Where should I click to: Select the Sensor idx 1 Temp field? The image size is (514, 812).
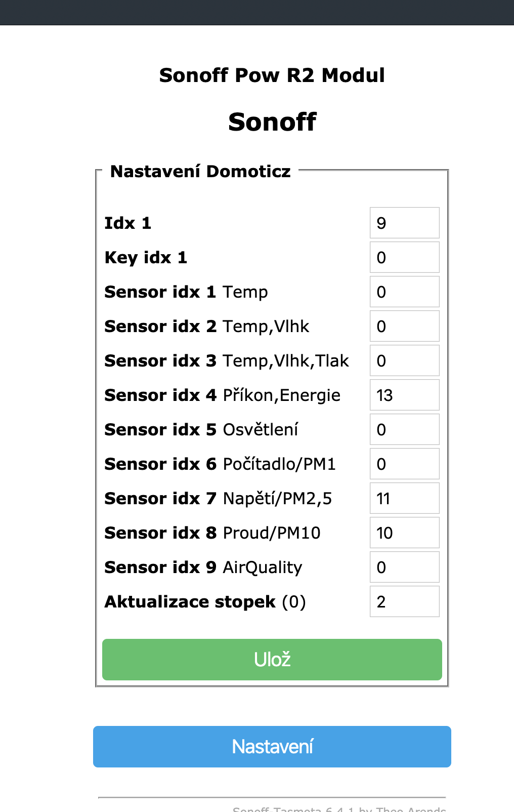(x=404, y=292)
